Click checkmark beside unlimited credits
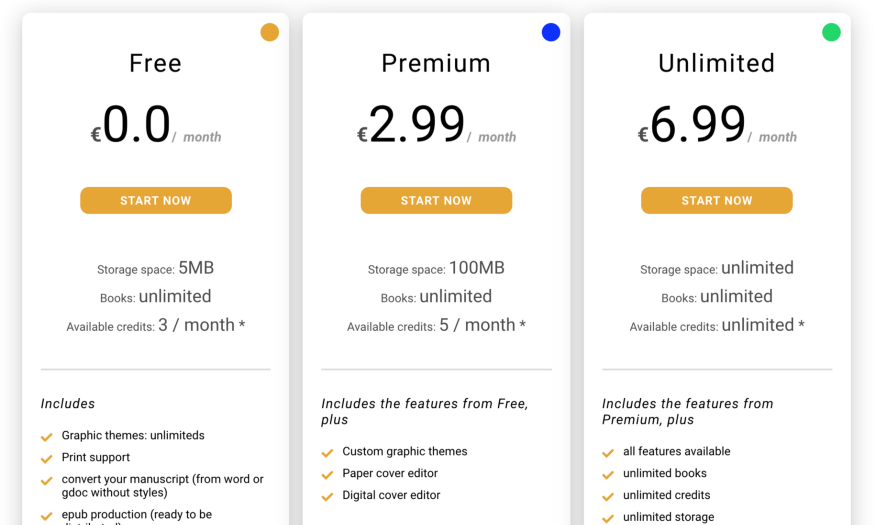The width and height of the screenshot is (875, 525). coord(608,497)
